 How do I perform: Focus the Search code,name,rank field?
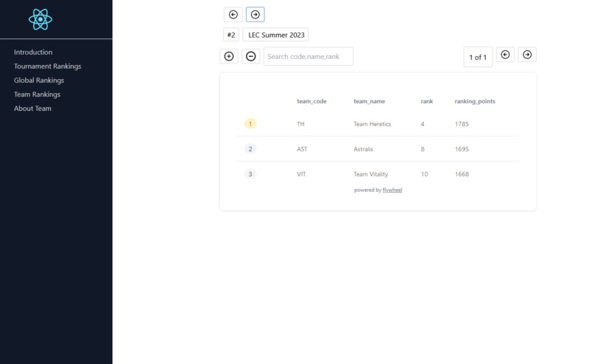tap(309, 56)
